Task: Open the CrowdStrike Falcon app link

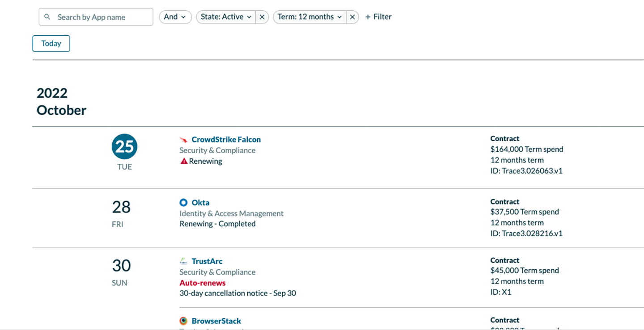Action: pos(226,140)
